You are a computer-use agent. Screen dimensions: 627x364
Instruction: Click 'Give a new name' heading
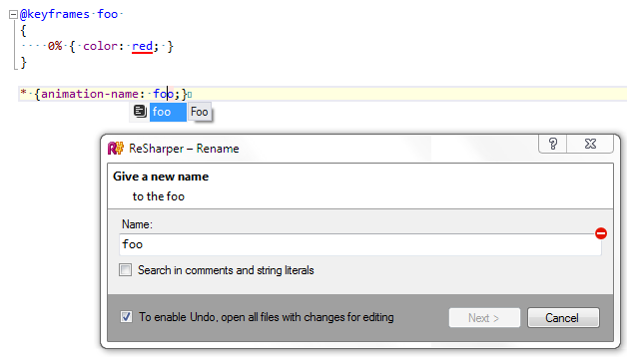point(161,177)
